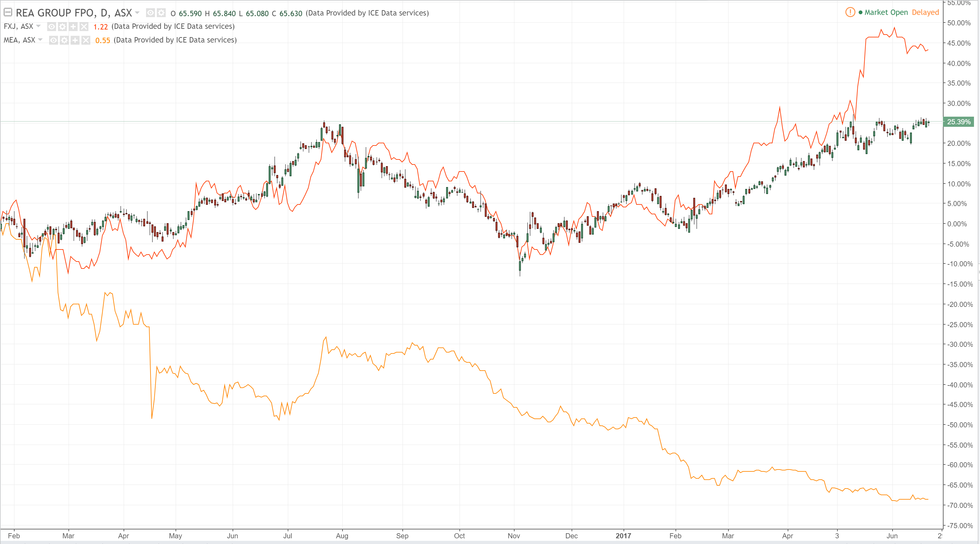Image resolution: width=980 pixels, height=544 pixels.
Task: Click the Delayed data status label
Action: [x=925, y=12]
